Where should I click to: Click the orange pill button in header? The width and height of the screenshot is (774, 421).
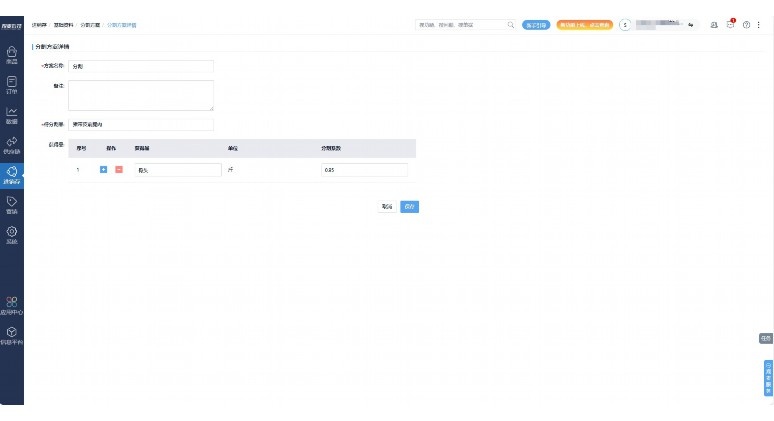coord(584,25)
